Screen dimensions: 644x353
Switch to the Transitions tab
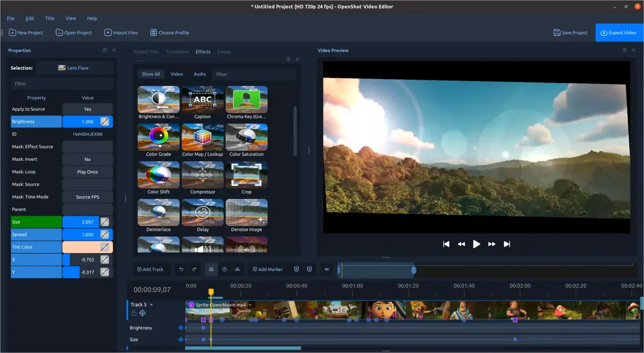tap(177, 52)
